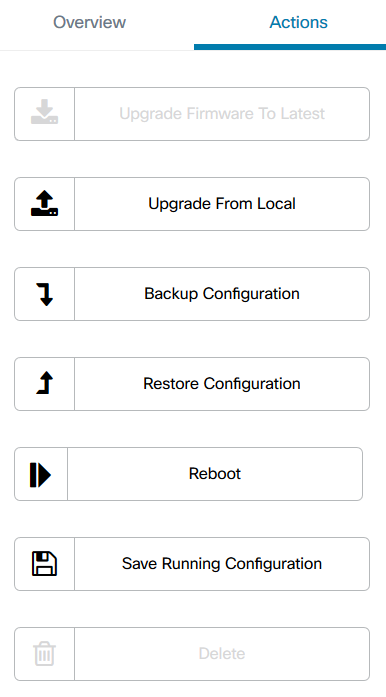Image resolution: width=386 pixels, height=697 pixels.
Task: Choose Upgrade From Local text button
Action: point(222,204)
